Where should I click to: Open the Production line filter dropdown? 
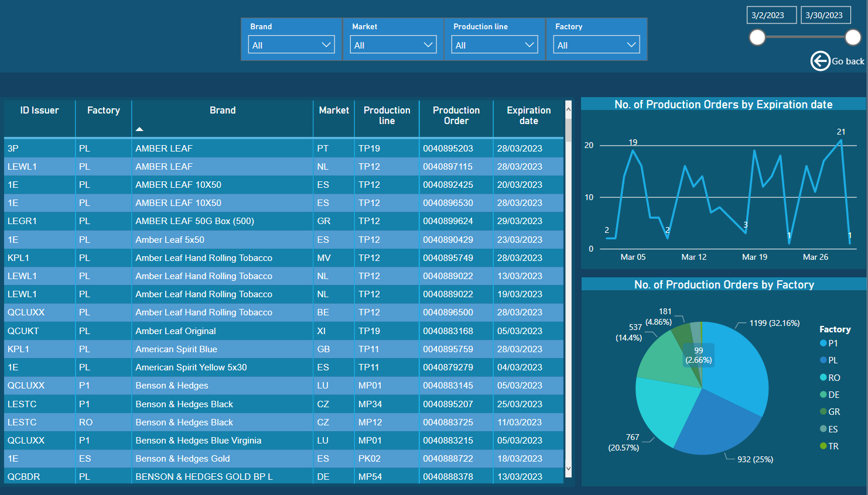click(x=495, y=45)
